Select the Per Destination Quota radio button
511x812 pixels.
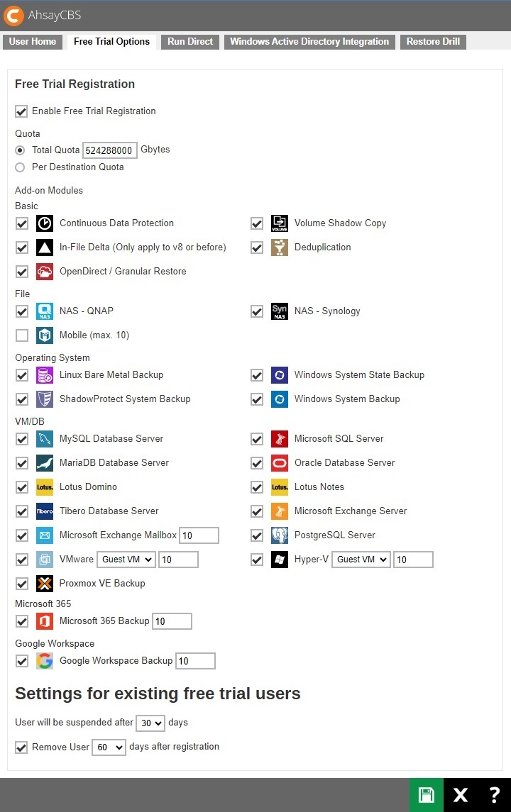coord(20,167)
